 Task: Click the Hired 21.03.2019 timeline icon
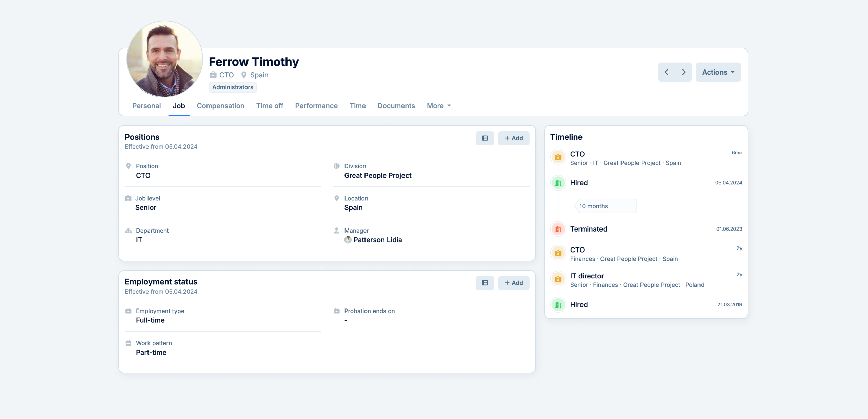(x=558, y=305)
